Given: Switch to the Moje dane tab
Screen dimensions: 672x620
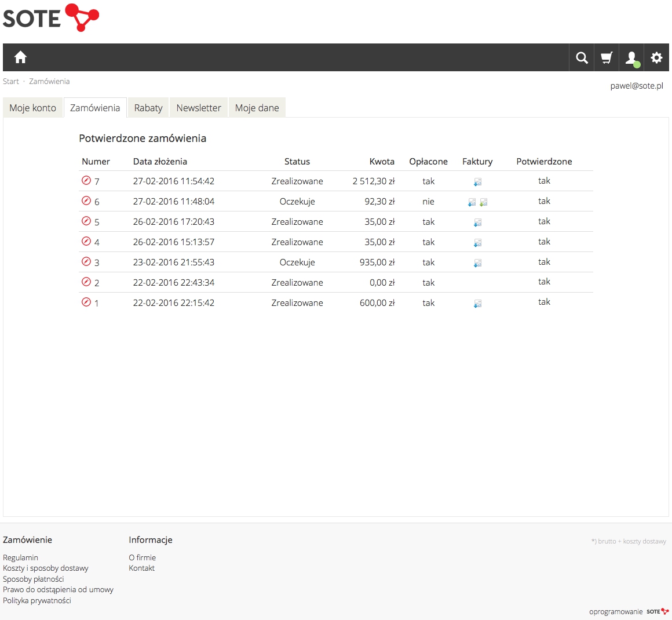Looking at the screenshot, I should click(257, 108).
